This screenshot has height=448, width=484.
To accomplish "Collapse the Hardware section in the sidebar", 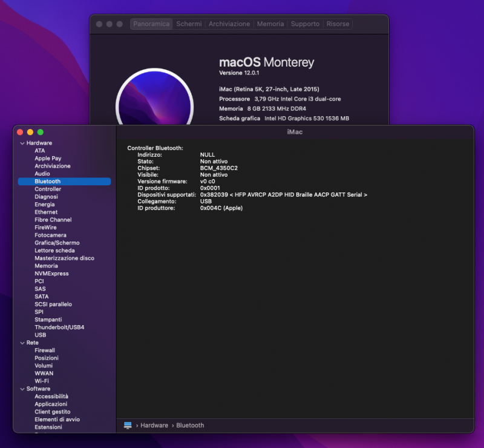I will 21,143.
